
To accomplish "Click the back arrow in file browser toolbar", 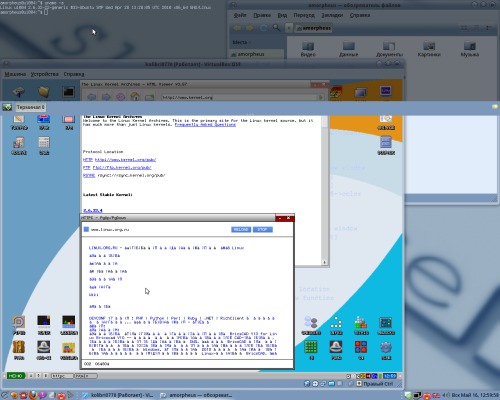I will (x=237, y=28).
